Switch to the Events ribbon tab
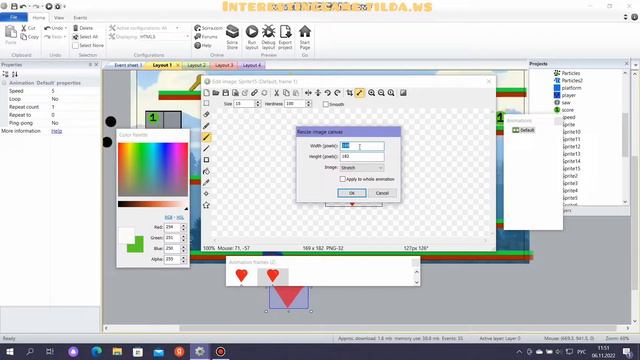 80,18
